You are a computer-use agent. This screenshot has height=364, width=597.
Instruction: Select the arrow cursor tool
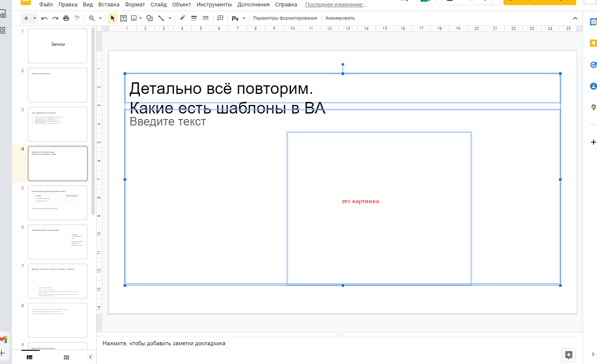(x=113, y=18)
